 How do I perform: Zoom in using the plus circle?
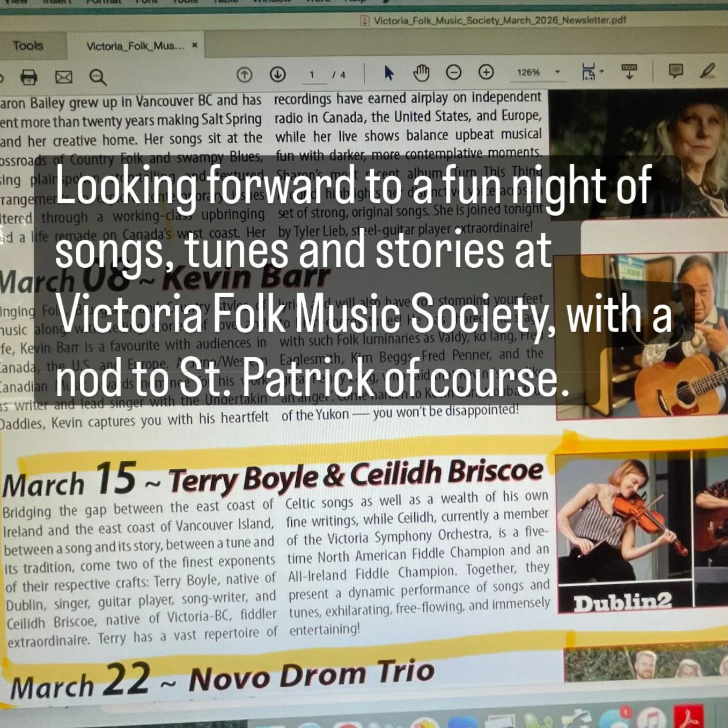(x=486, y=72)
